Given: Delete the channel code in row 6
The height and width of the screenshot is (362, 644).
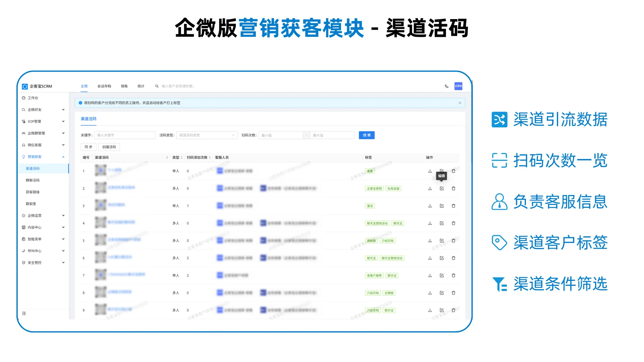Looking at the screenshot, I should pos(453,258).
